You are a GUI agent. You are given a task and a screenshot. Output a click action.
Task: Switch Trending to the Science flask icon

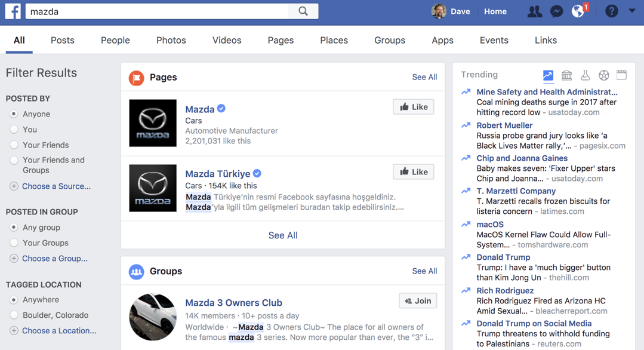coord(585,75)
